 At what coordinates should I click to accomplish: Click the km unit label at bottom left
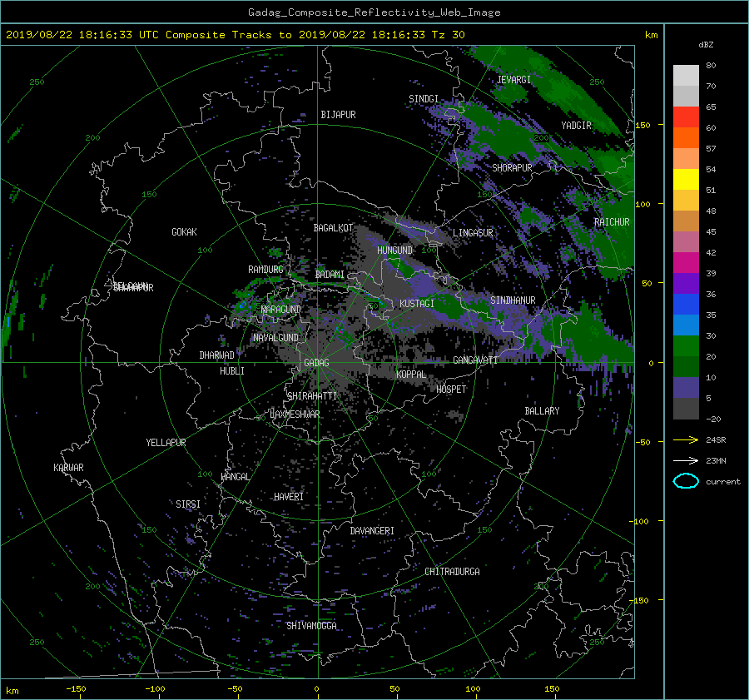point(12,691)
